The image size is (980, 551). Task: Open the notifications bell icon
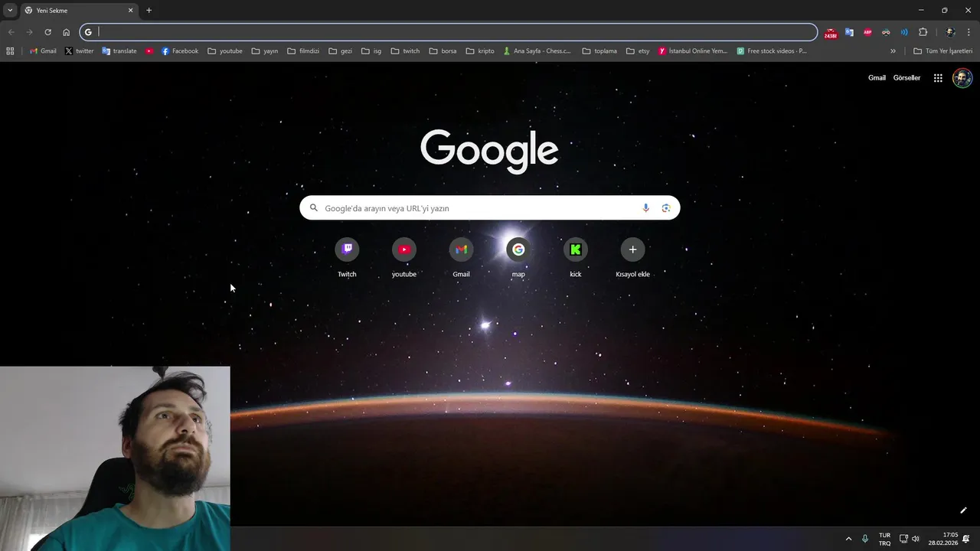[966, 539]
